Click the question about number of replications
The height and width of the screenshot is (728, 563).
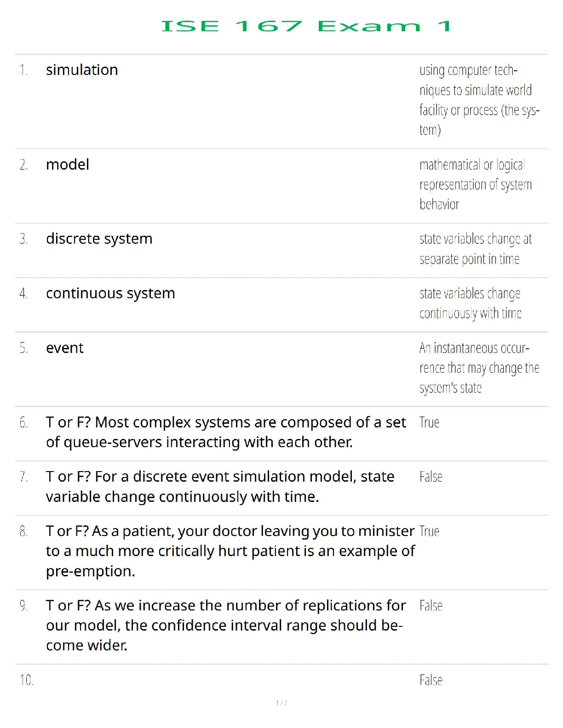pyautogui.click(x=225, y=625)
